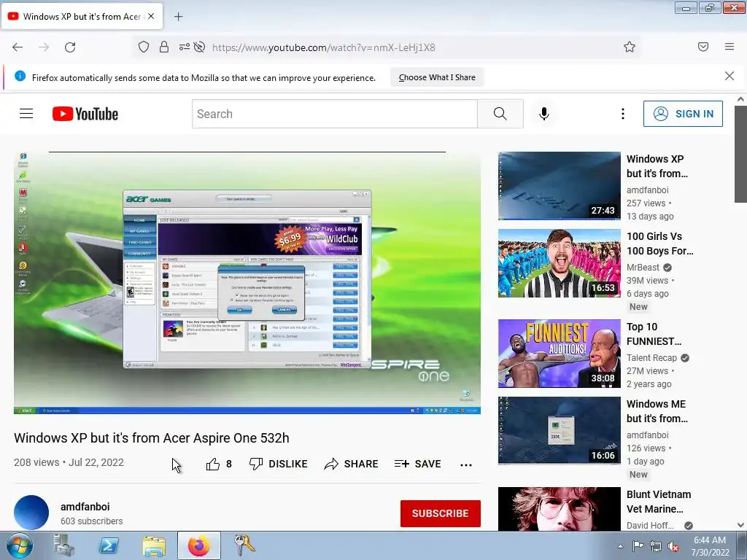Viewport: 747px width, 560px height.
Task: Open the Windows Start menu
Action: point(20,545)
